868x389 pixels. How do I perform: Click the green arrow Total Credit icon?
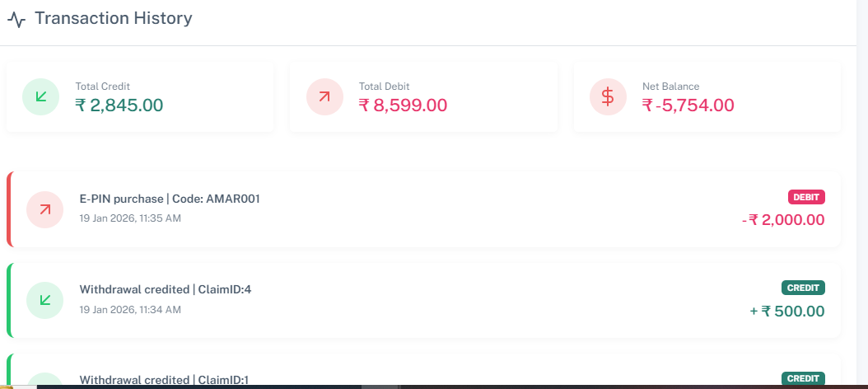[40, 97]
